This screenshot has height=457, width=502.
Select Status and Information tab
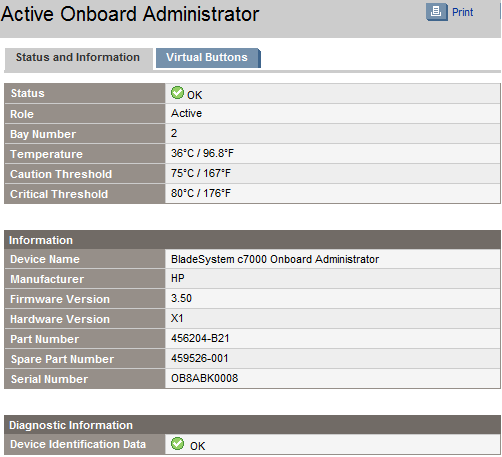coord(78,57)
